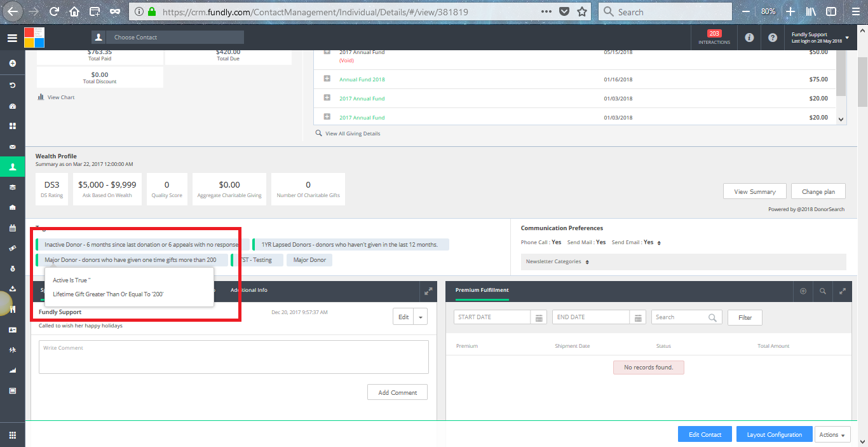The image size is (868, 447).
Task: Select the highlighted contacts person sidebar icon
Action: point(12,167)
